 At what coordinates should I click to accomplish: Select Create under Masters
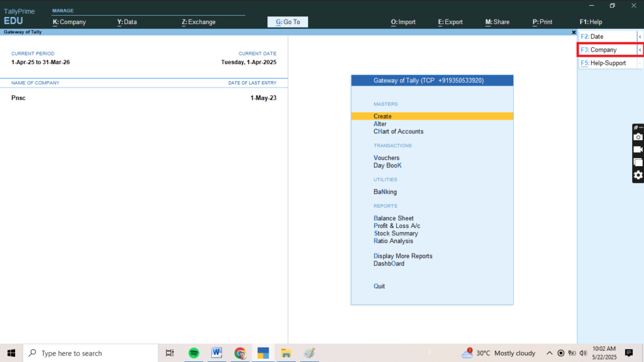432,116
